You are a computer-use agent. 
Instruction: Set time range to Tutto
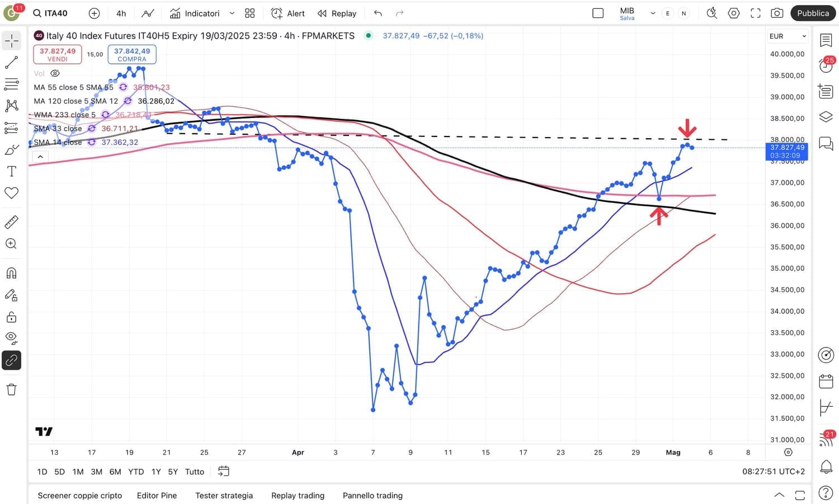tap(195, 472)
